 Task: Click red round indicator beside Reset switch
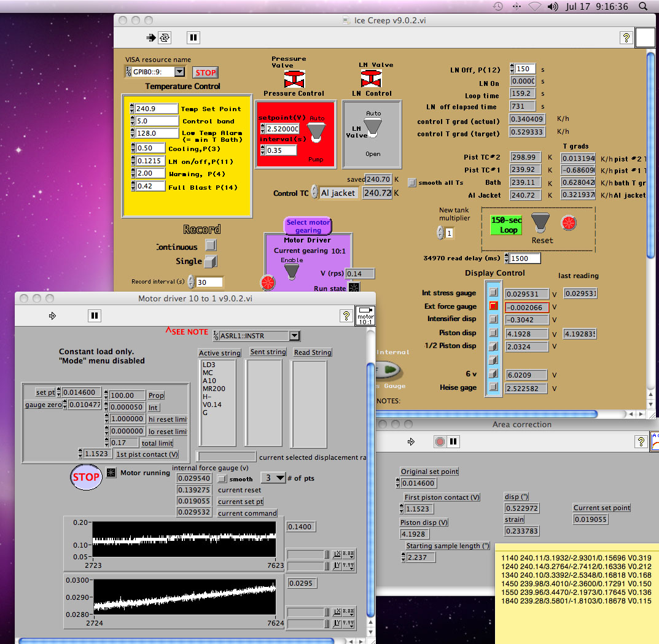569,223
